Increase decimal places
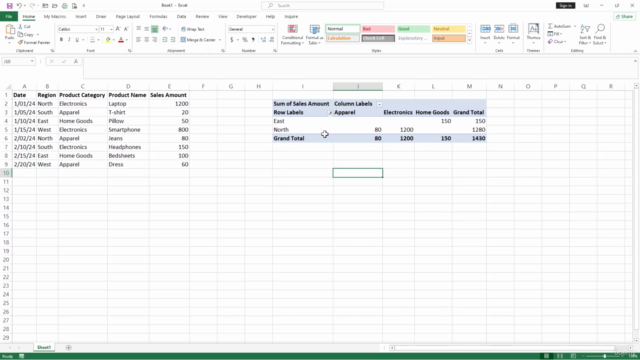Screen dimensions: 640x360 263,40
